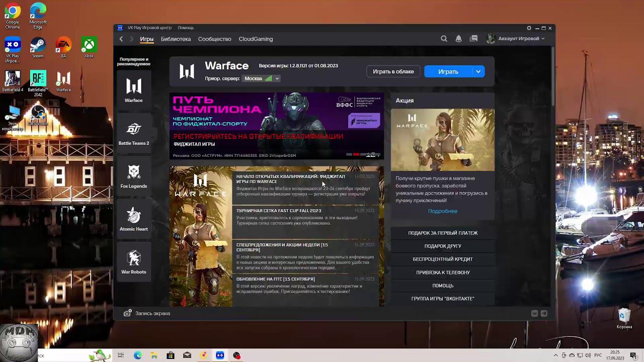The width and height of the screenshot is (644, 362).
Task: Open Fox Legends from the sidebar
Action: tap(133, 176)
